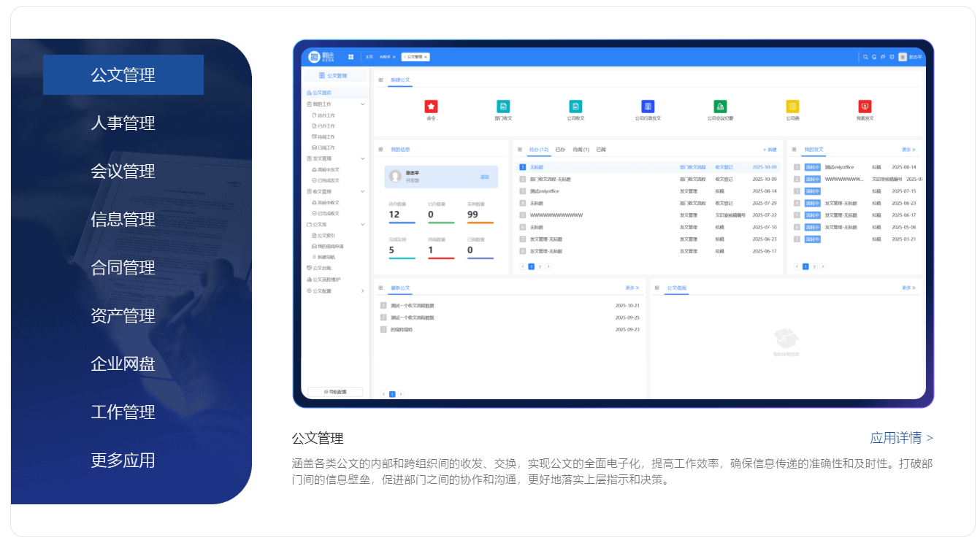Collapse the 发文管理 sidebar section
Image resolution: width=980 pixels, height=543 pixels.
(x=363, y=158)
